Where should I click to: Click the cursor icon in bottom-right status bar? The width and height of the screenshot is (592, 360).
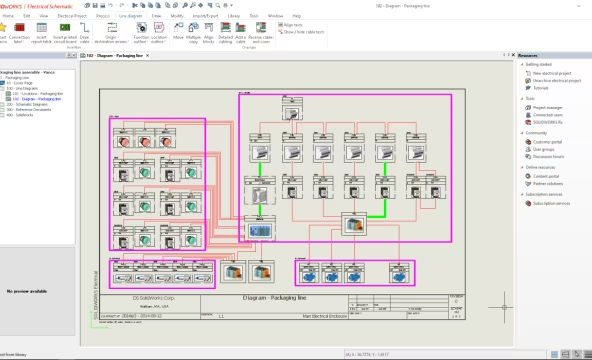577,354
